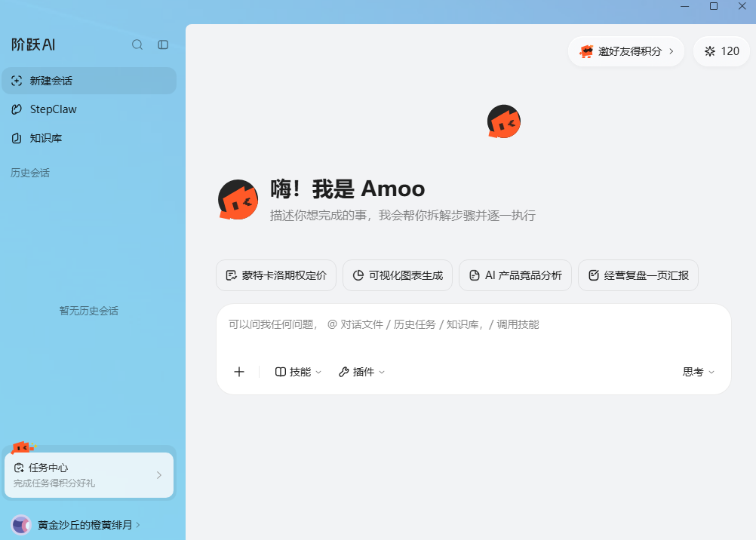Open the 120 points balance button

point(721,51)
